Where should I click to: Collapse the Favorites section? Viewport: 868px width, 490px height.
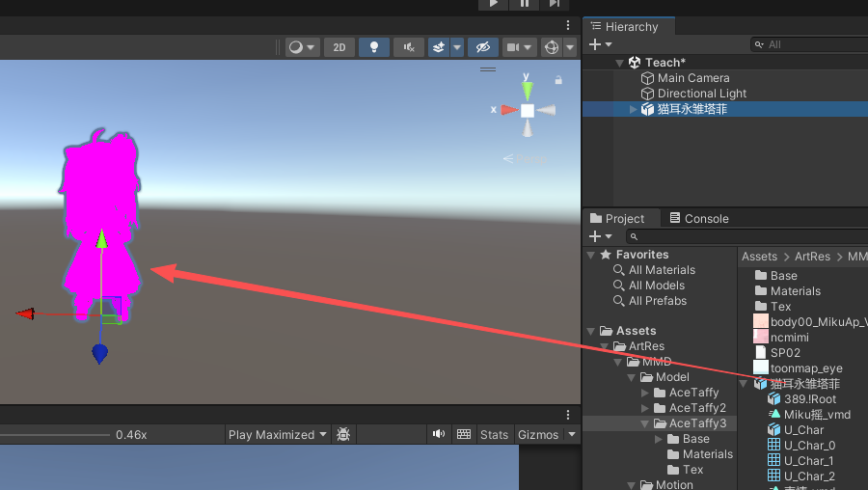[x=591, y=255]
